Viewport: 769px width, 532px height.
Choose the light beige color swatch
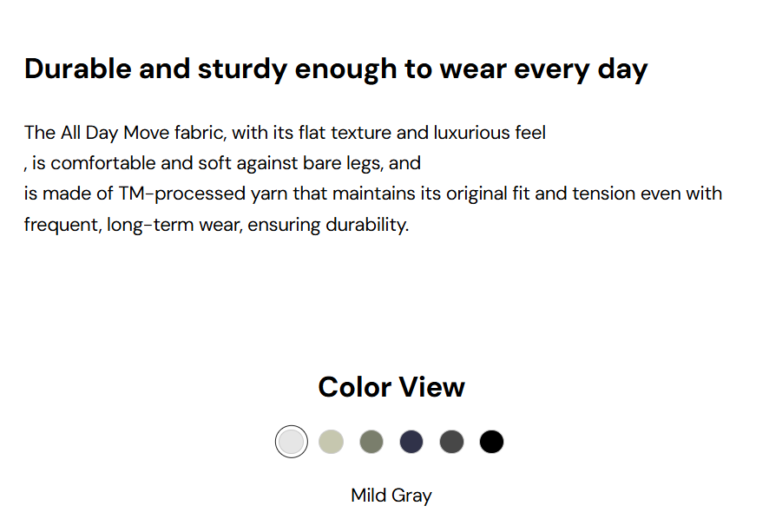[x=332, y=442]
